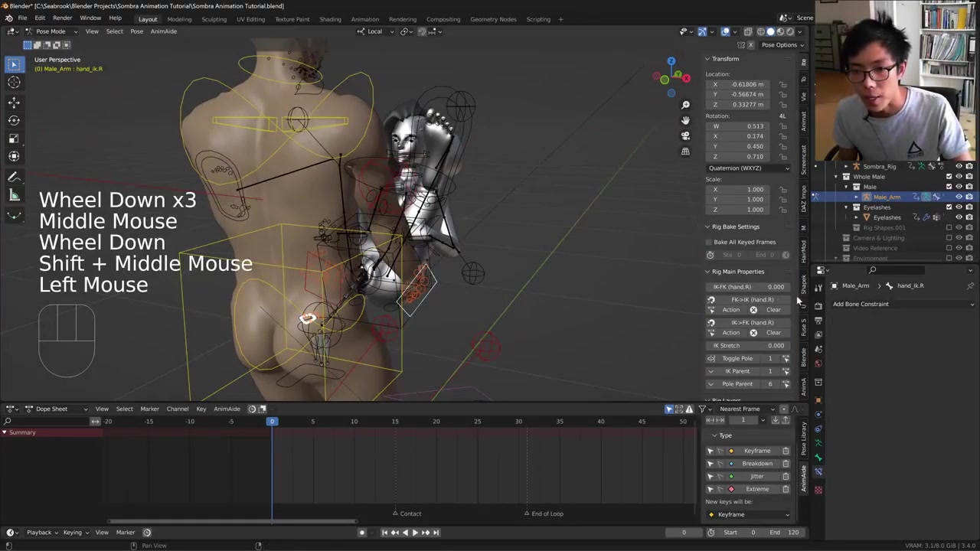Adjust the IK-FK (hand.R) slider
Viewport: 980px width, 551px height.
[x=748, y=287]
